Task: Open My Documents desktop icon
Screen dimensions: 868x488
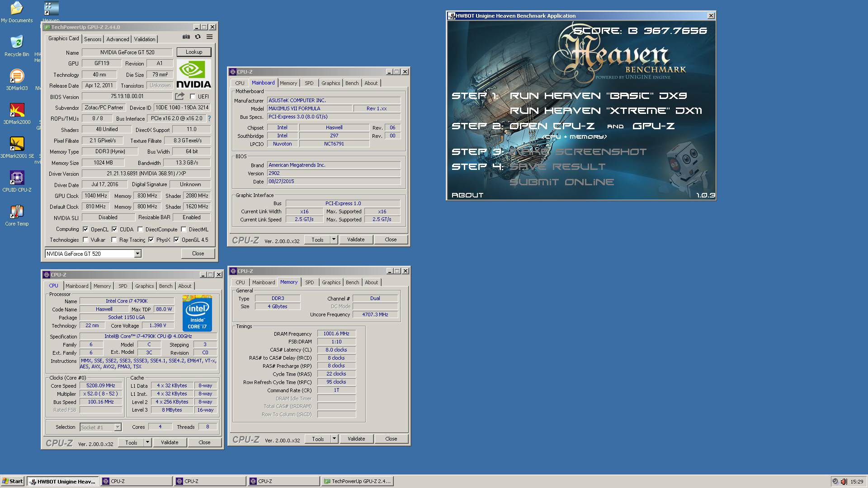Action: (x=17, y=12)
